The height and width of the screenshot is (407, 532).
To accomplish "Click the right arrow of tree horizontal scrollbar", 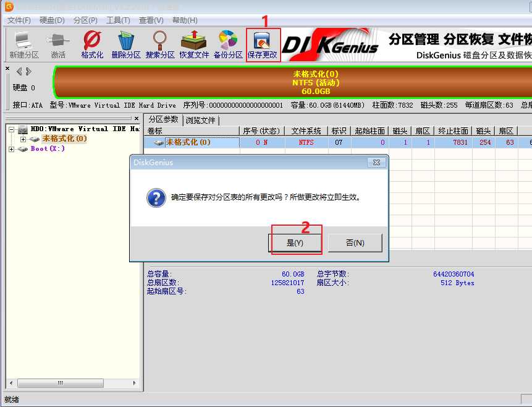I will pos(134,383).
